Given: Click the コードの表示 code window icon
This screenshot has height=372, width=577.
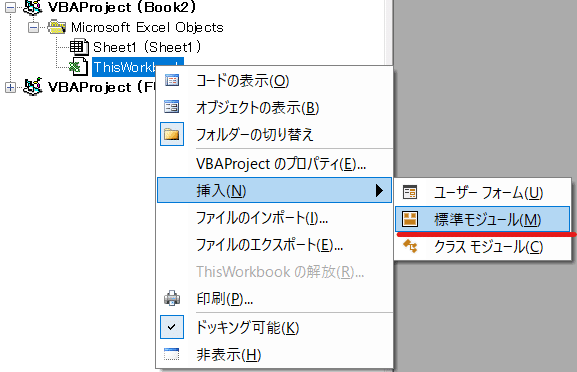Looking at the screenshot, I should click(172, 80).
